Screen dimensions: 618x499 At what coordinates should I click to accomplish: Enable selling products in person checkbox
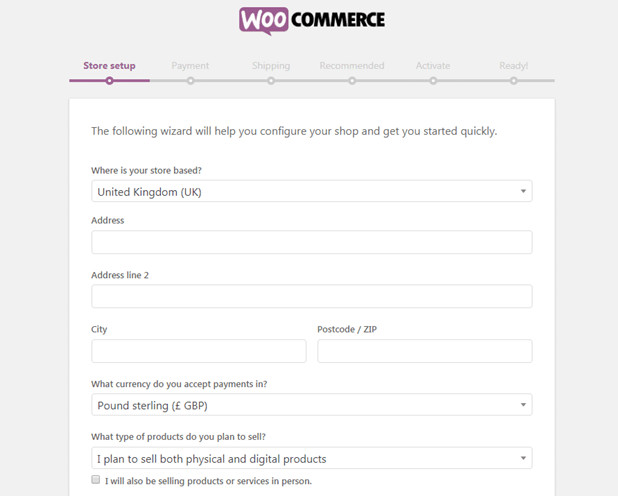pyautogui.click(x=96, y=479)
